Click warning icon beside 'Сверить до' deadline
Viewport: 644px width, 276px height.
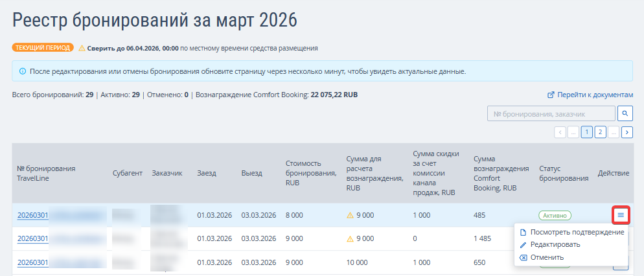coord(82,48)
